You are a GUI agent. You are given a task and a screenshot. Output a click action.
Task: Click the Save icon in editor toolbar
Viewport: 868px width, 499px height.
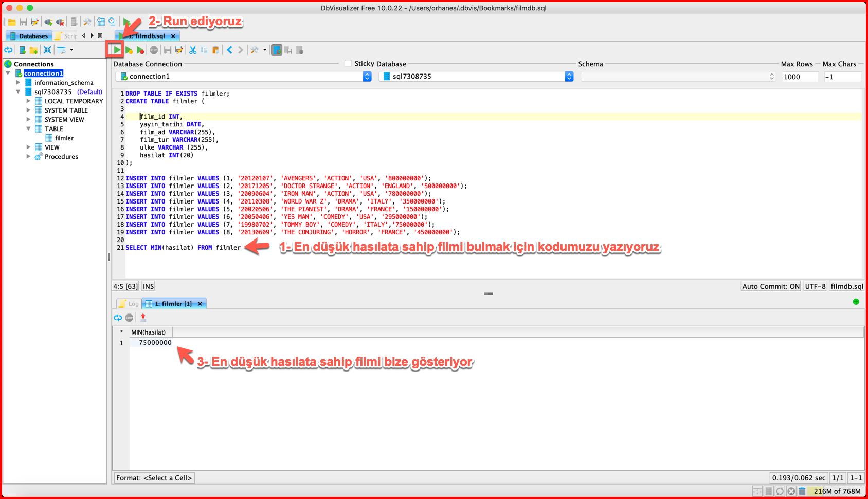168,50
